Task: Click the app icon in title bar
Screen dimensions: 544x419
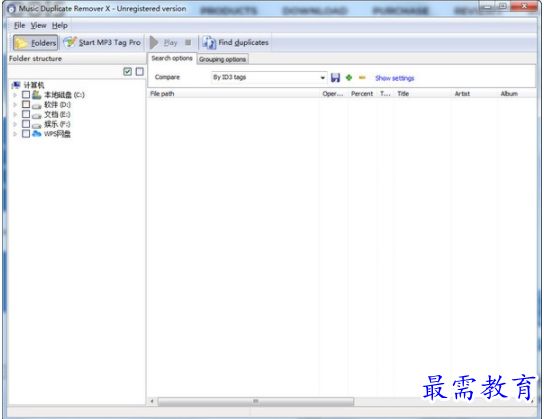Action: (11, 9)
